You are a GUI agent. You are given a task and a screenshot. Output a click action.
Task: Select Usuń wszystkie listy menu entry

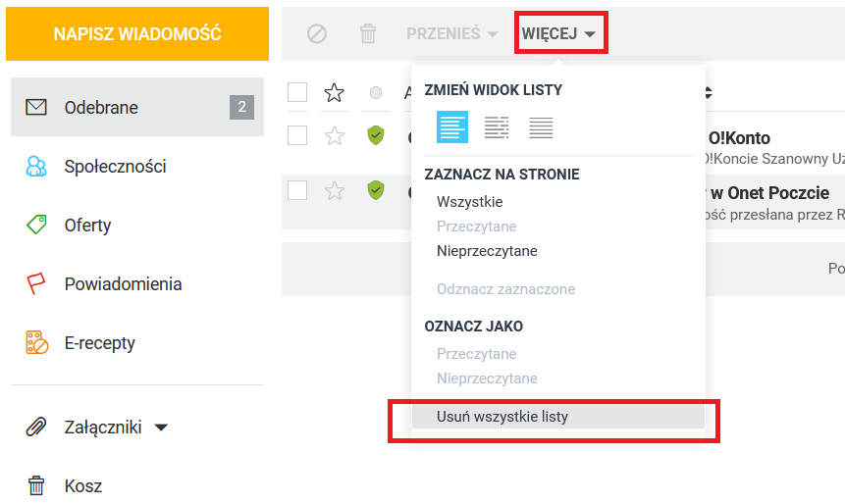point(502,417)
